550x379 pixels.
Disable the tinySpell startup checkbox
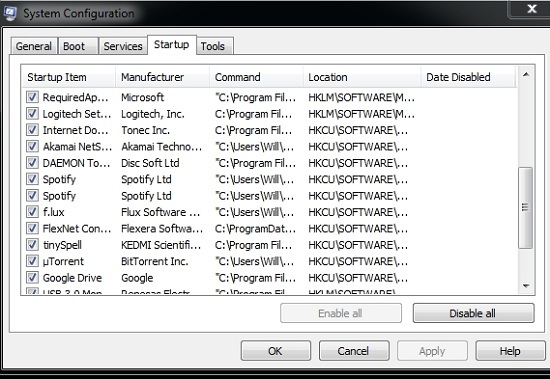click(x=32, y=245)
